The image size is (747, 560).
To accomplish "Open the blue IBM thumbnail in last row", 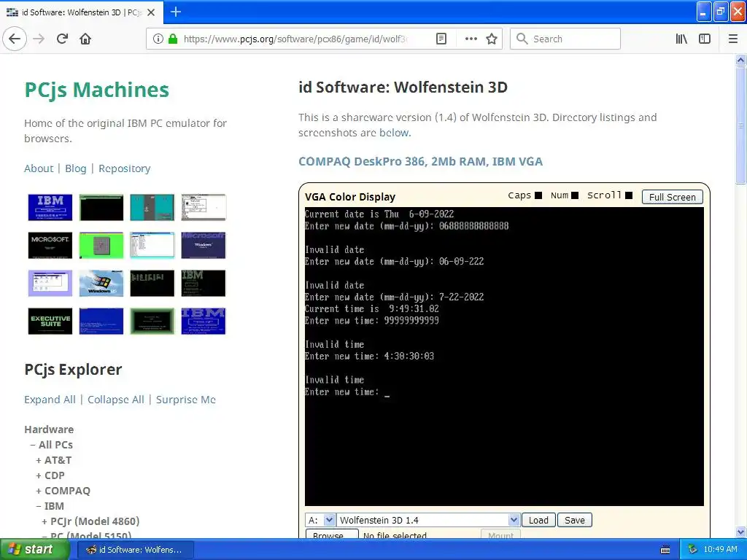I will tap(204, 321).
